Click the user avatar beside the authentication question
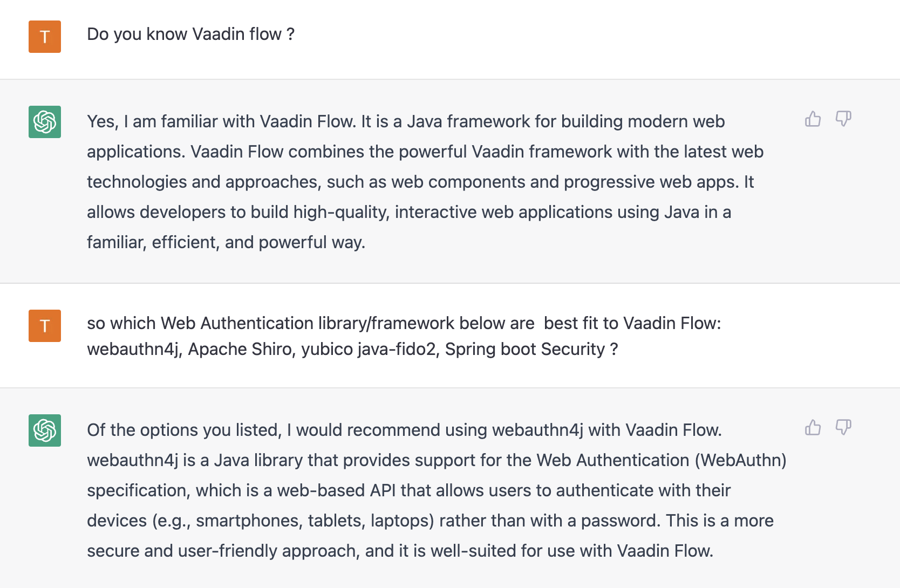The image size is (900, 588). coord(45,326)
